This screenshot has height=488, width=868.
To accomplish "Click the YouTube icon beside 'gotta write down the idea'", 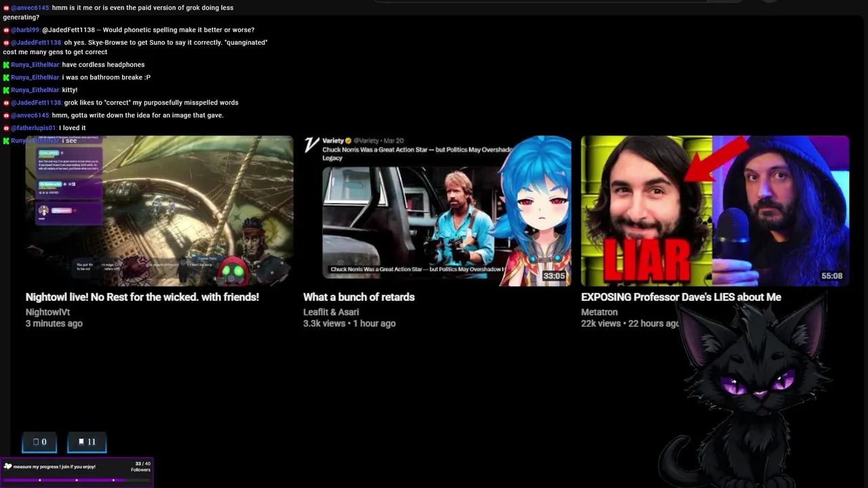I will point(6,115).
